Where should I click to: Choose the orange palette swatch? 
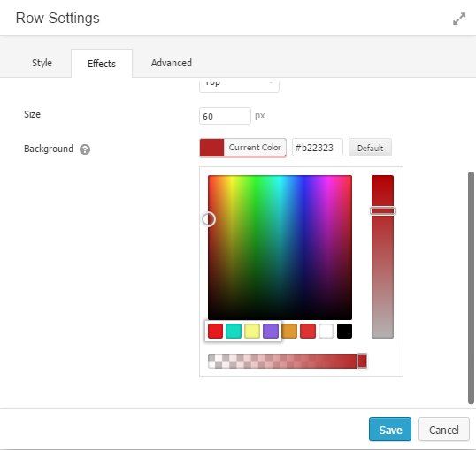[x=289, y=331]
